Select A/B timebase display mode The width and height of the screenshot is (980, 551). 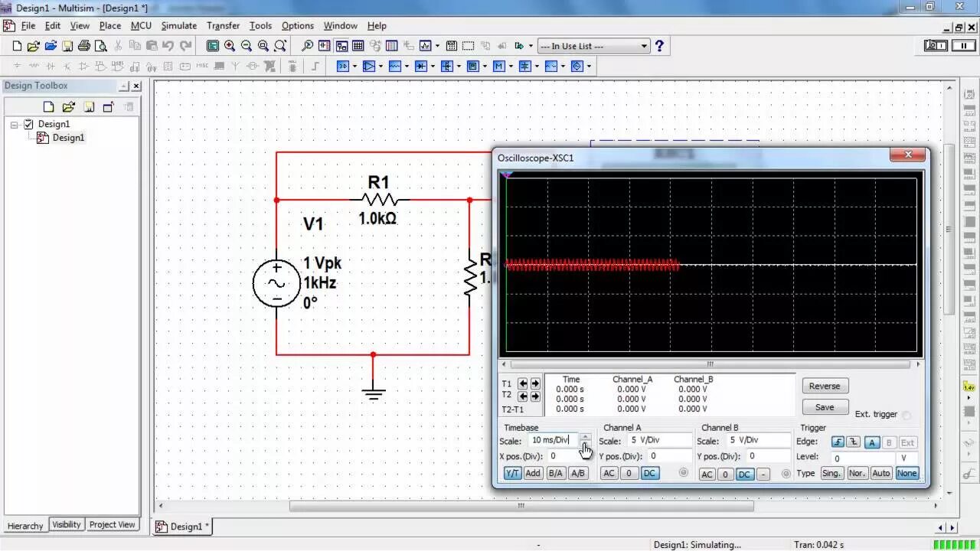[x=578, y=474]
